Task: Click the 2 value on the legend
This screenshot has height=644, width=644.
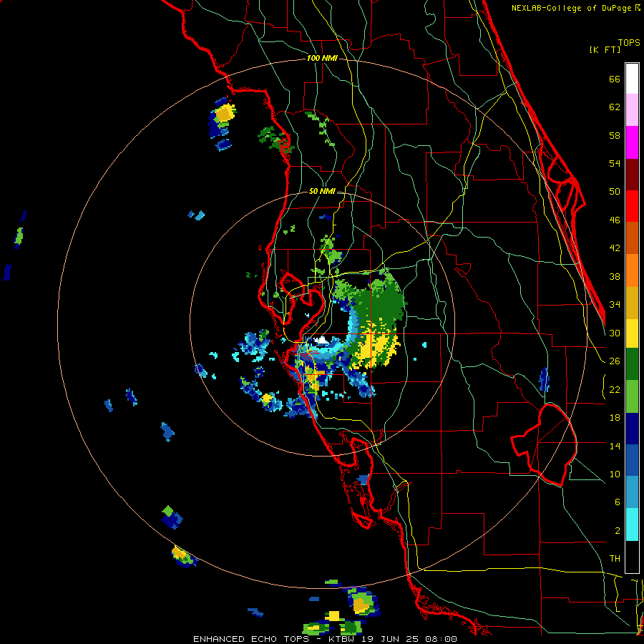Action: pyautogui.click(x=618, y=531)
